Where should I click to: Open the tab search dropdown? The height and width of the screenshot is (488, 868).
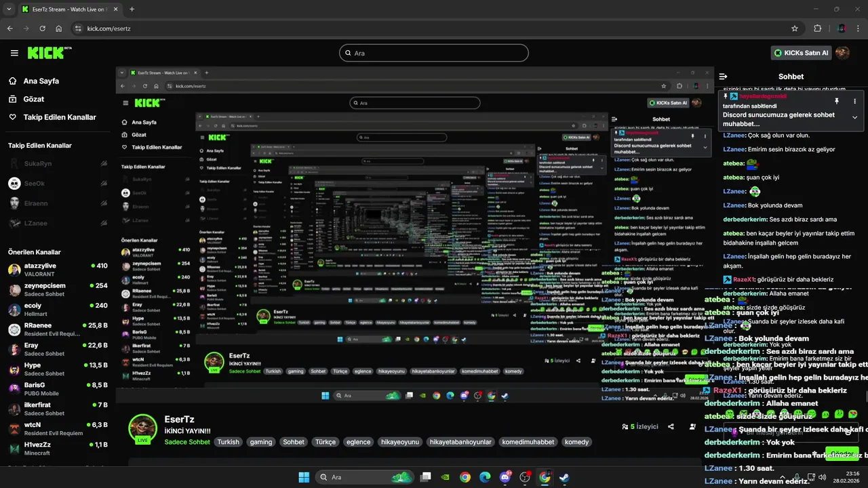(x=9, y=9)
